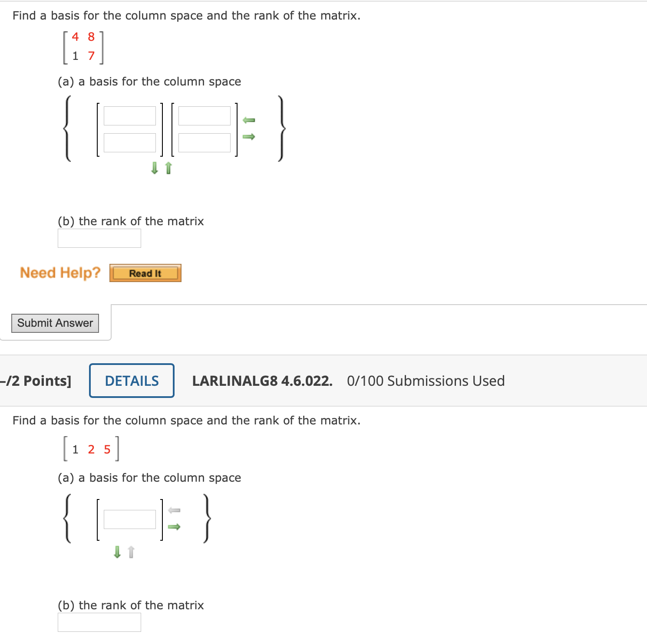Click the green right arrow to add a column
Screen dimensions: 647x644
point(249,137)
